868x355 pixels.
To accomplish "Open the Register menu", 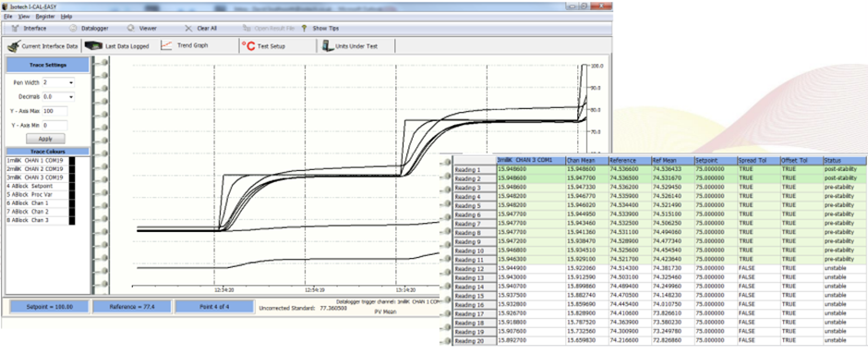I will coord(45,17).
